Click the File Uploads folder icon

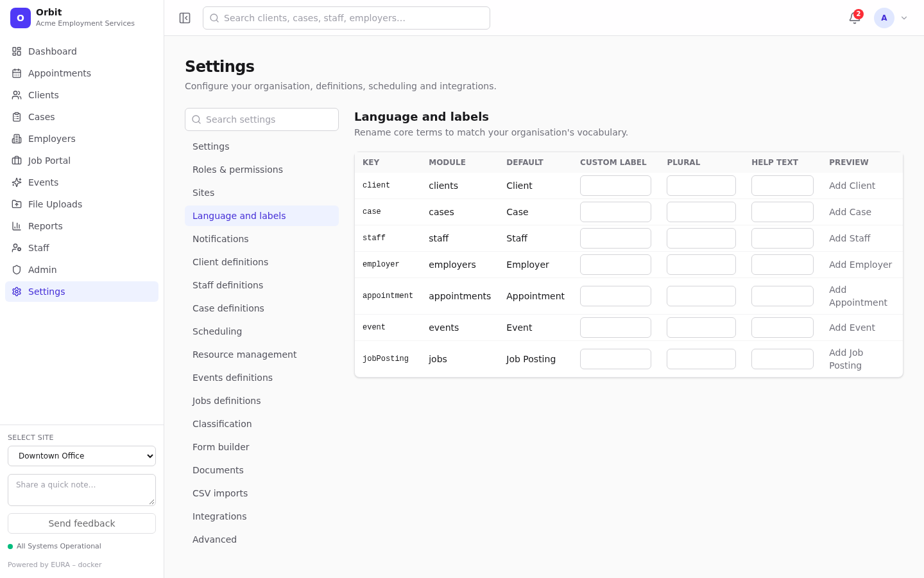17,204
